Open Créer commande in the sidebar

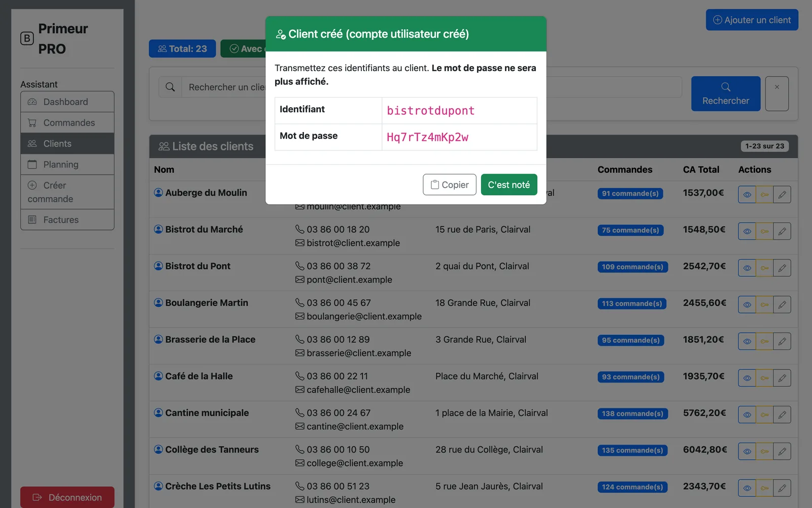pyautogui.click(x=67, y=192)
